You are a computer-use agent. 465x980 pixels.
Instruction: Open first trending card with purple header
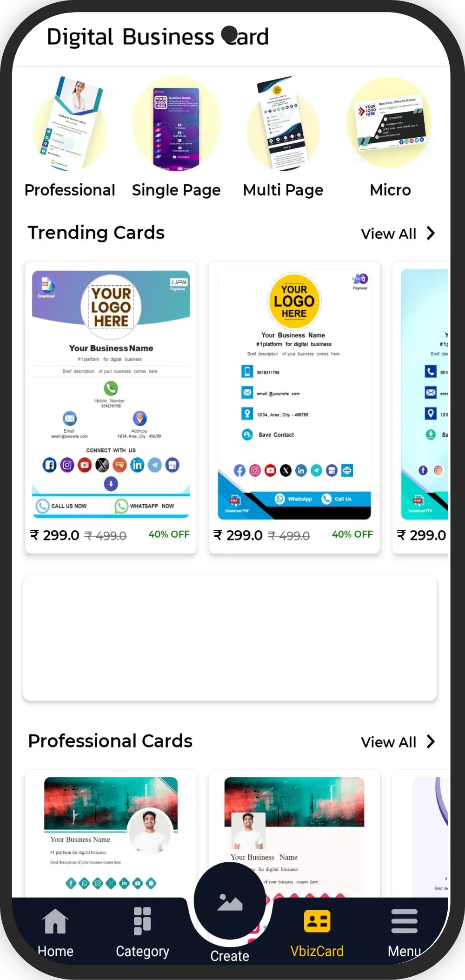coord(111,407)
